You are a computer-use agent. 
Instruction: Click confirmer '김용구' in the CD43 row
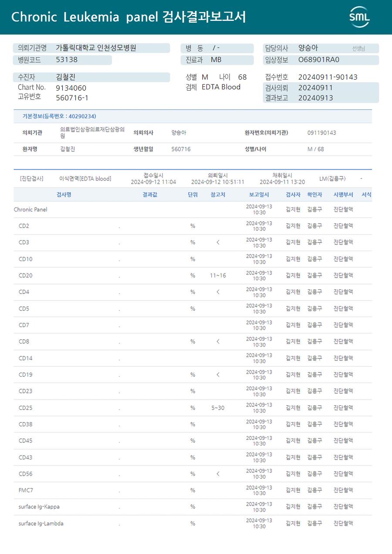click(314, 457)
